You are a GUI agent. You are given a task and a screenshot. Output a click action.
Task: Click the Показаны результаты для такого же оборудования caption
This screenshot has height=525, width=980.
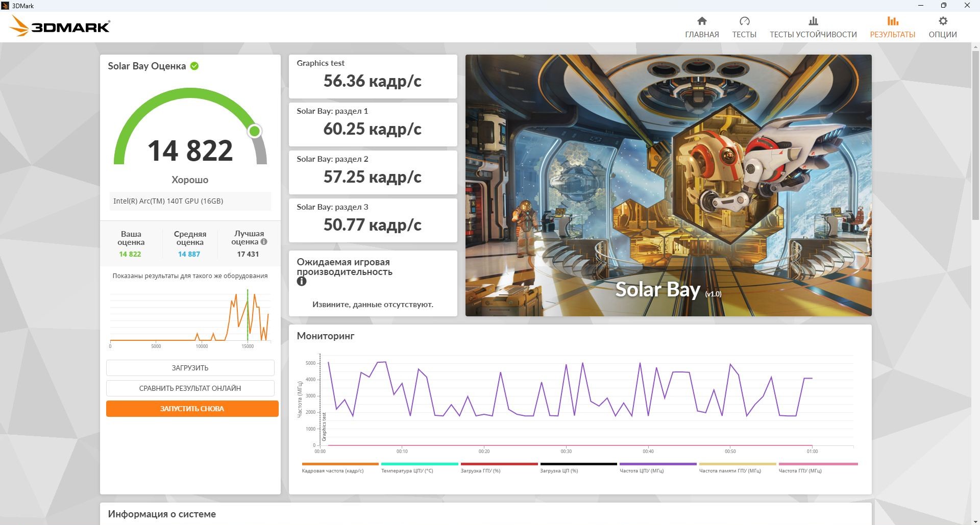point(190,276)
